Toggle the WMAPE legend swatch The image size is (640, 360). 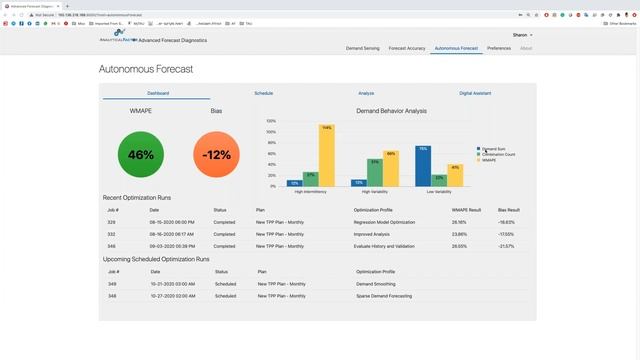point(478,160)
